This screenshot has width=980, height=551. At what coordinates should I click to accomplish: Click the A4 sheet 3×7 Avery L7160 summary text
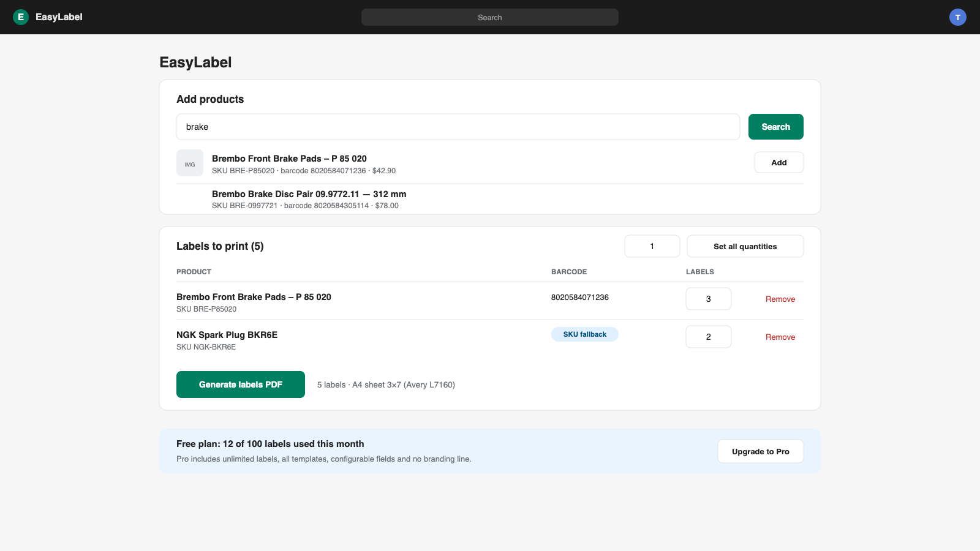click(x=386, y=384)
